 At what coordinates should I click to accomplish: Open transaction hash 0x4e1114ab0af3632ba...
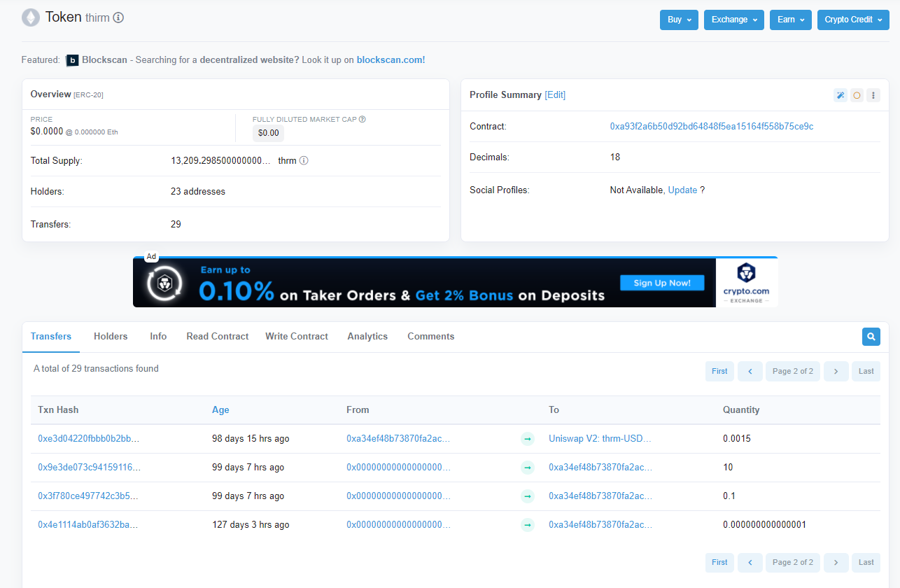[x=88, y=525]
